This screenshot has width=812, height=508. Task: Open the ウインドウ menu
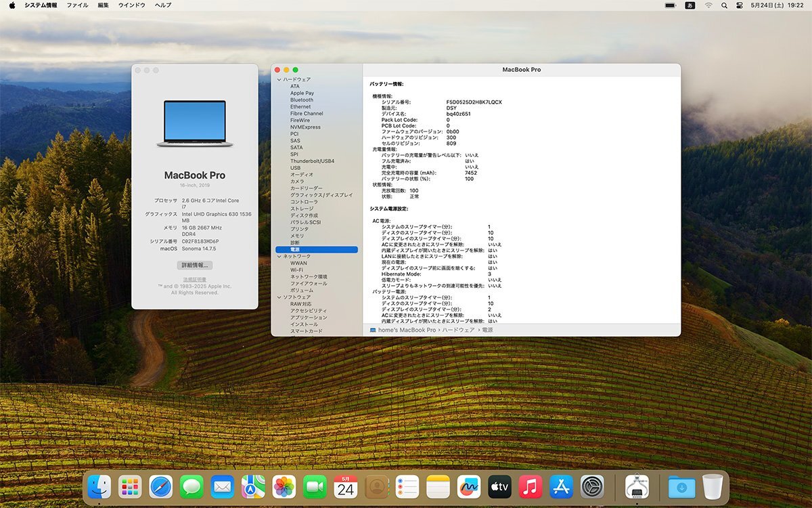click(131, 5)
